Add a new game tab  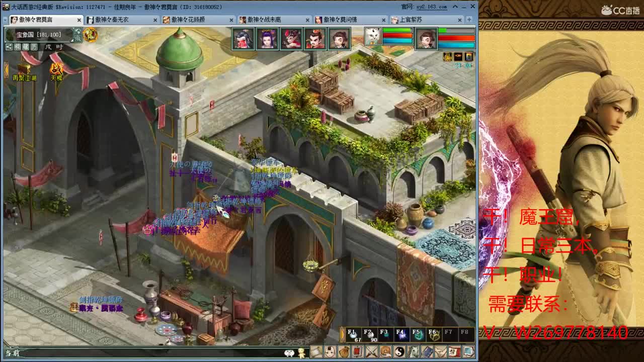470,20
